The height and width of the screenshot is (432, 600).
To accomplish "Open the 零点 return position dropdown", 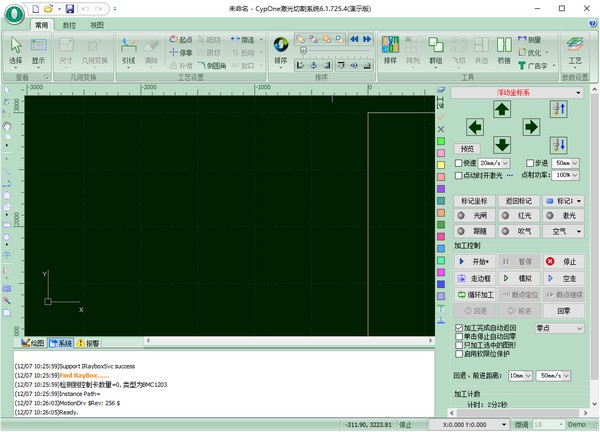I will coord(559,328).
